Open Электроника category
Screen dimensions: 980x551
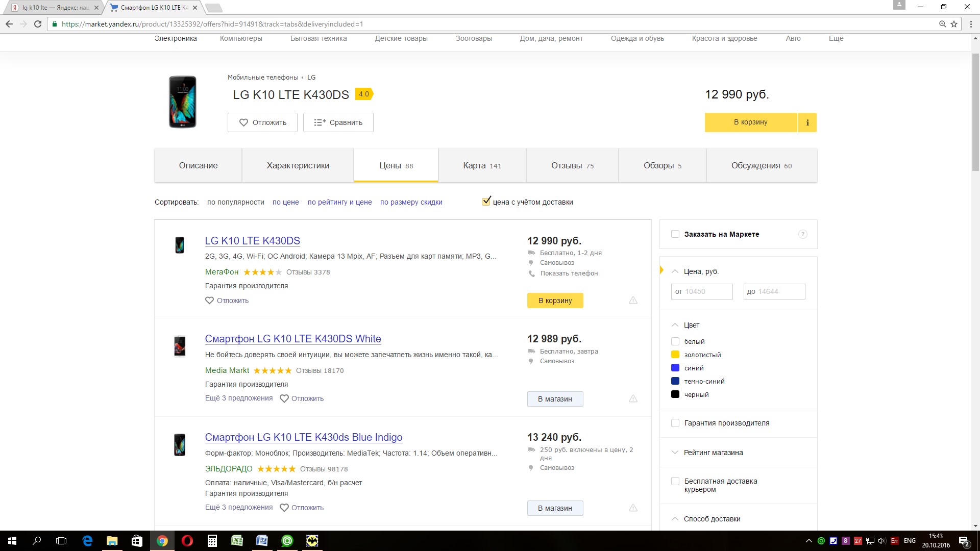pyautogui.click(x=176, y=38)
